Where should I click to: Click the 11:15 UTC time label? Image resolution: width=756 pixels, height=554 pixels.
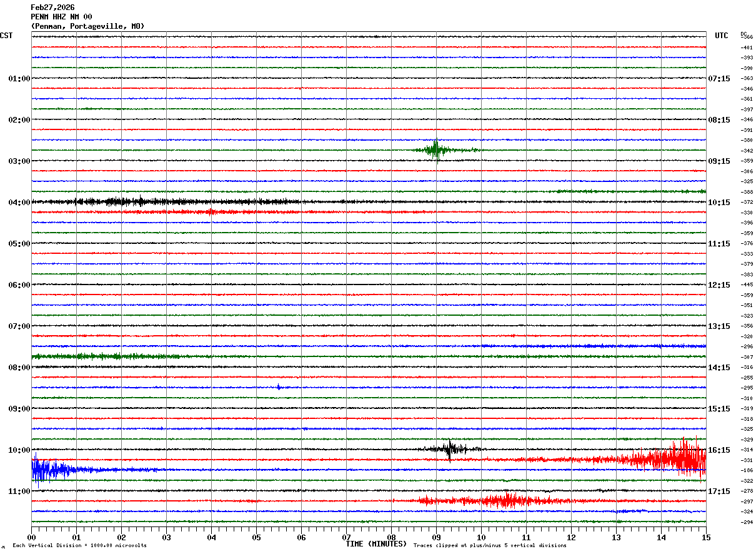point(719,244)
